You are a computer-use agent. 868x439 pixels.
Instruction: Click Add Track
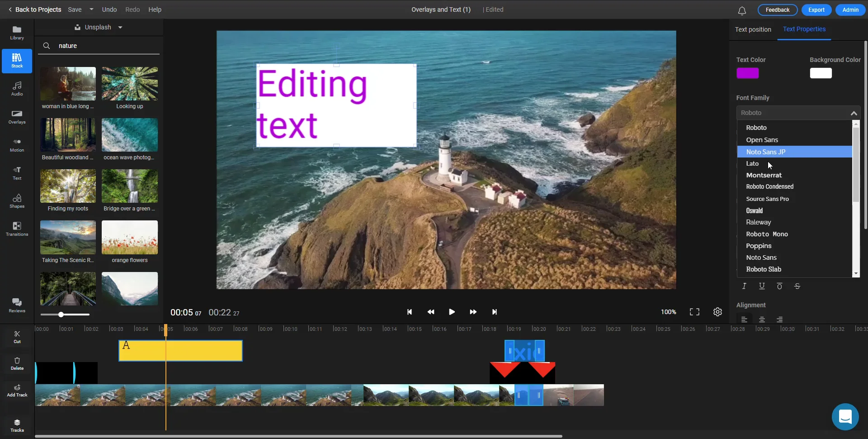click(x=17, y=390)
